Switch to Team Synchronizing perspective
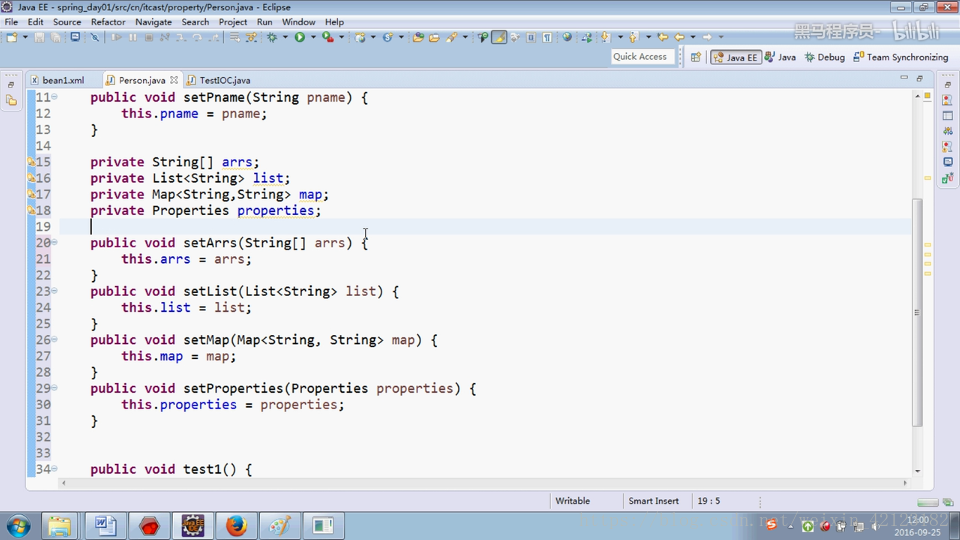960x540 pixels. coord(901,58)
